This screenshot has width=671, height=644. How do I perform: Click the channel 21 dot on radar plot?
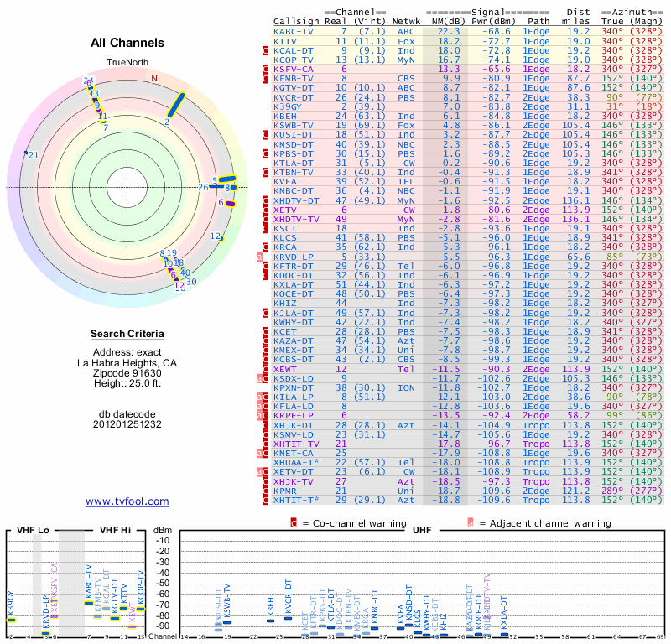click(x=26, y=153)
